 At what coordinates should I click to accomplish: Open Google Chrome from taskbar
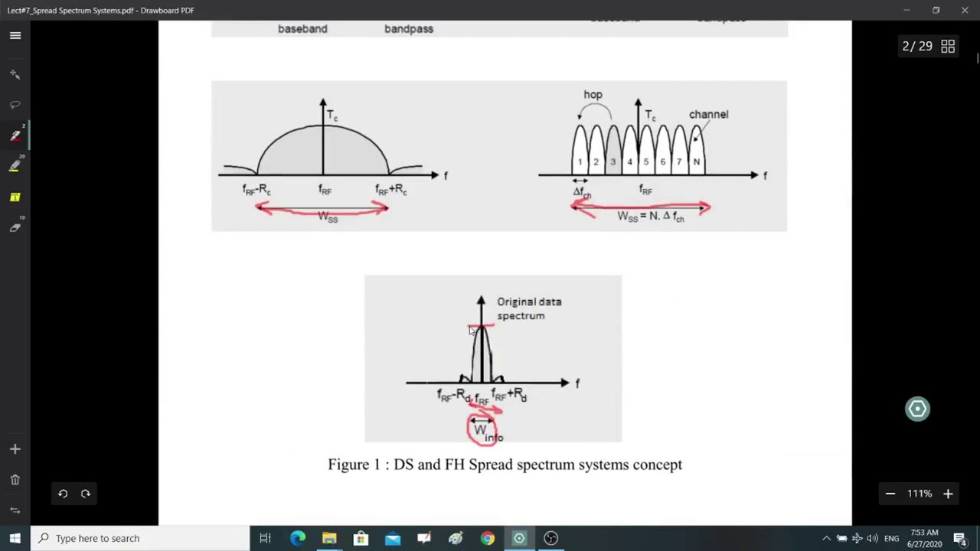click(487, 538)
